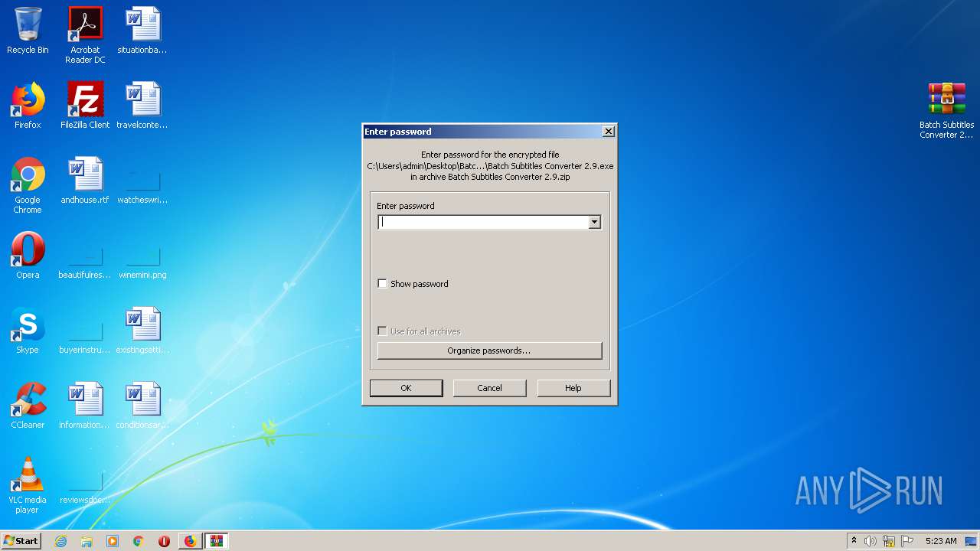
Task: Open Internet Explorer from taskbar
Action: 60,541
